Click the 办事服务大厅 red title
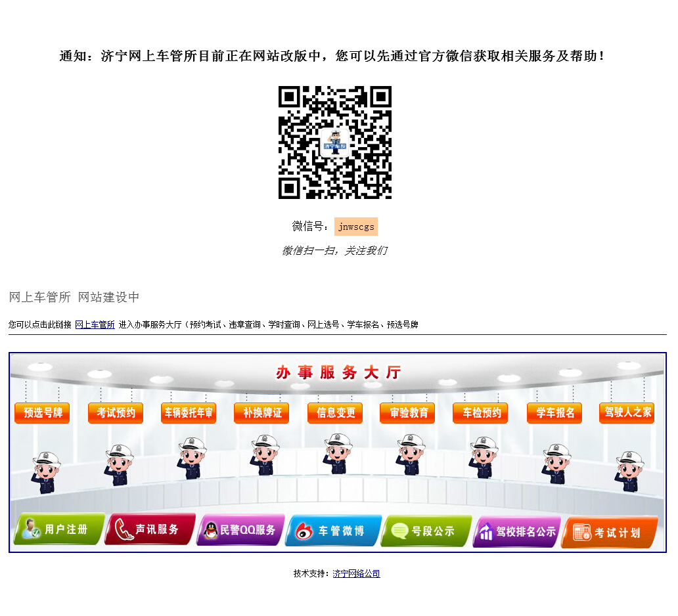Image resolution: width=678 pixels, height=616 pixels. pyautogui.click(x=338, y=372)
